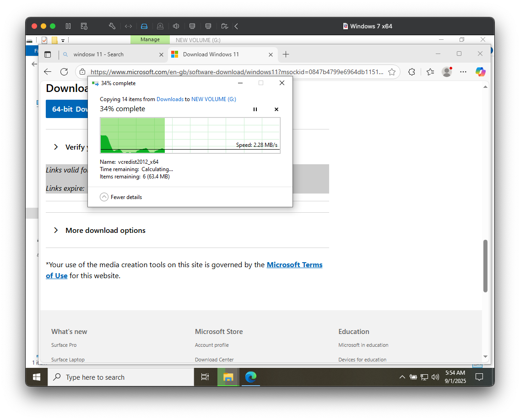Open the Surface Laptop footer link
The image size is (520, 420).
[x=68, y=360]
